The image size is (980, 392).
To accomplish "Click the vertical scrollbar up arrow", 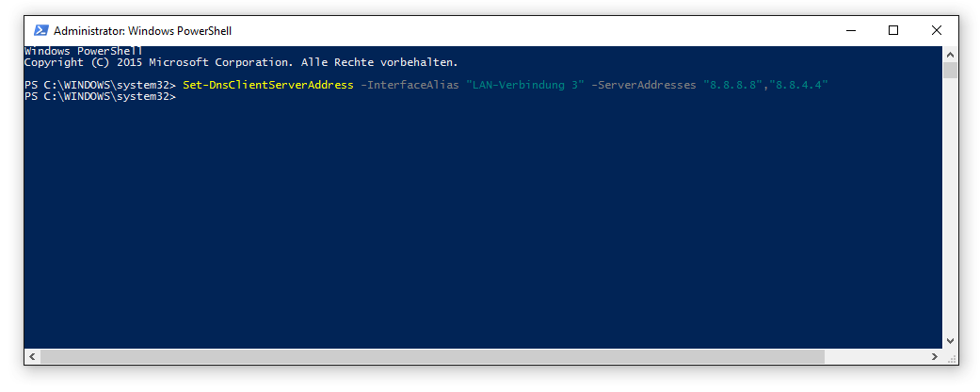I will tap(950, 54).
